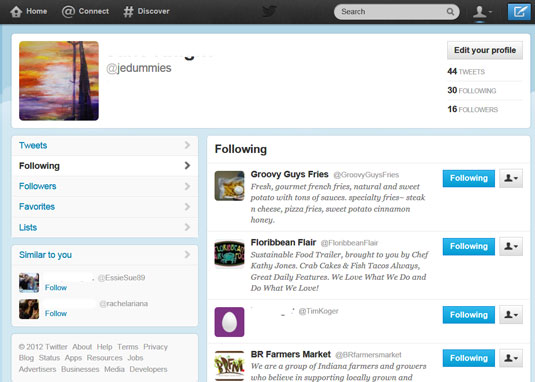
Task: Click inside the Search input field
Action: 392,12
